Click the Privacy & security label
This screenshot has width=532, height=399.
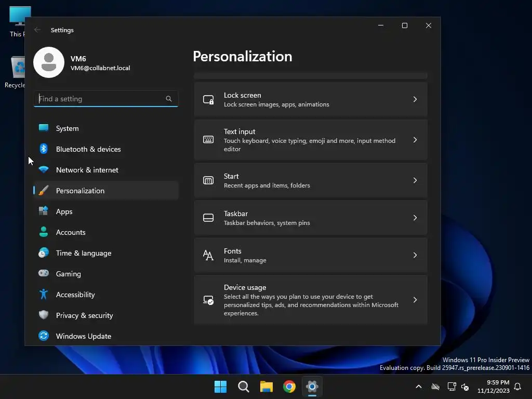click(x=84, y=315)
